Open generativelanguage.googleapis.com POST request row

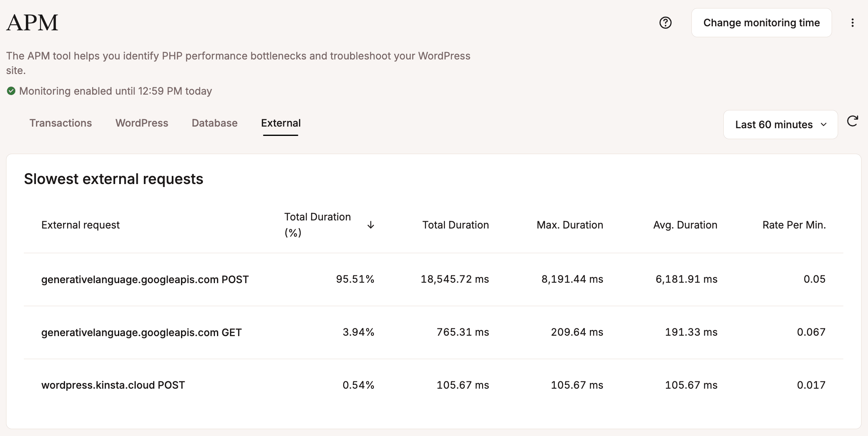pos(434,279)
